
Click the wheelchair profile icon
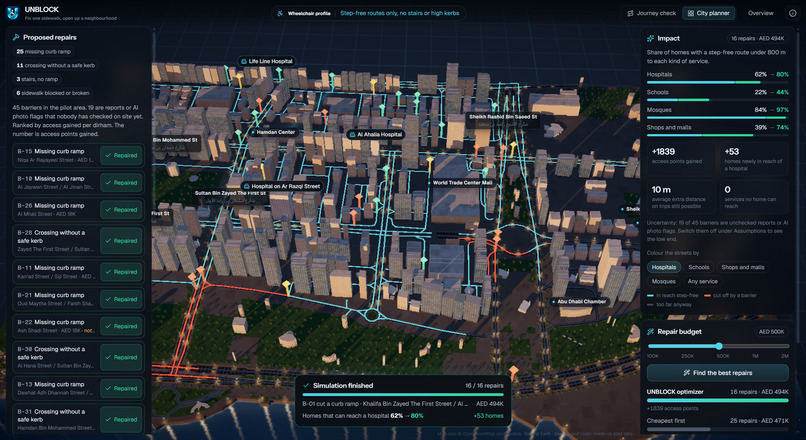click(x=280, y=13)
